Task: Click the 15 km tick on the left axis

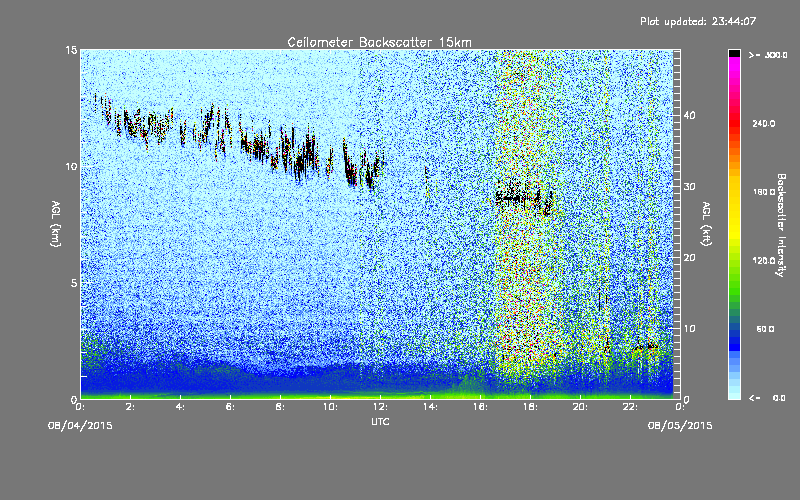Action: click(x=71, y=51)
